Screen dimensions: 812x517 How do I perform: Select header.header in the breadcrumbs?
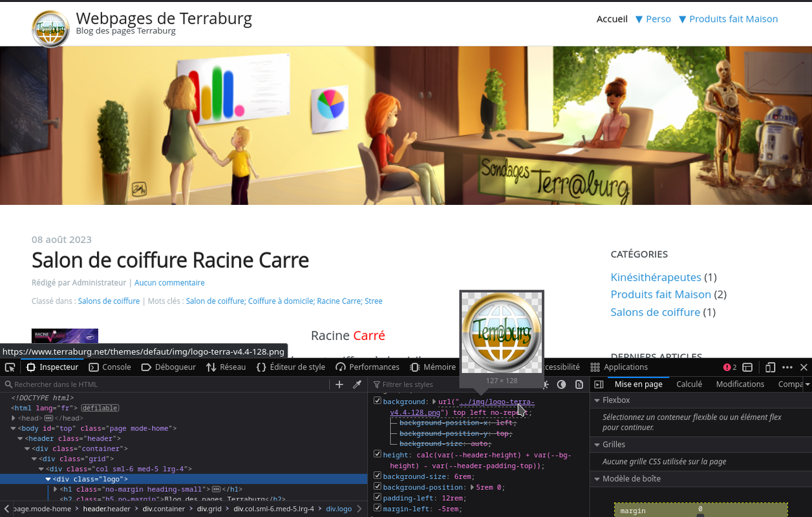pyautogui.click(x=107, y=509)
